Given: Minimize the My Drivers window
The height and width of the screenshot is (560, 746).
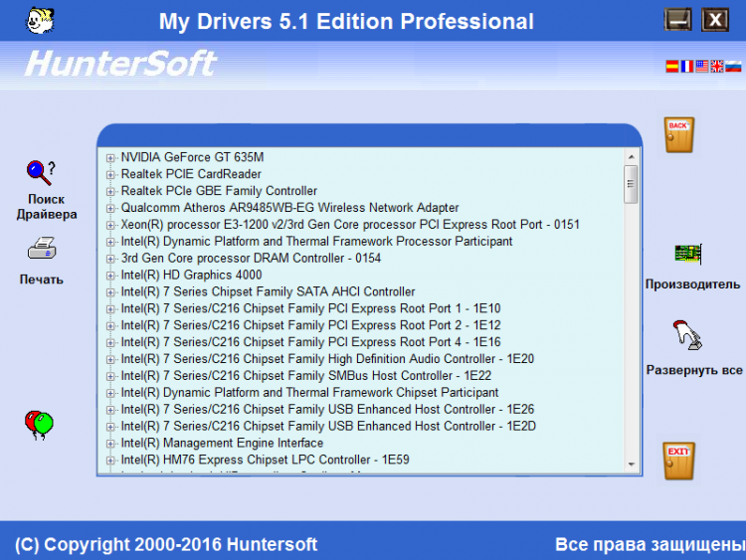Looking at the screenshot, I should pyautogui.click(x=677, y=21).
